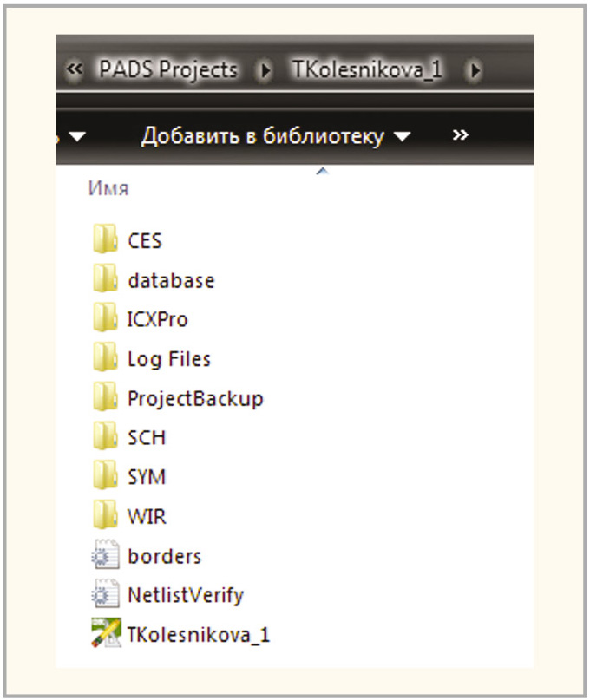Open the leftmost toolbar dropdown arrow

(x=77, y=138)
